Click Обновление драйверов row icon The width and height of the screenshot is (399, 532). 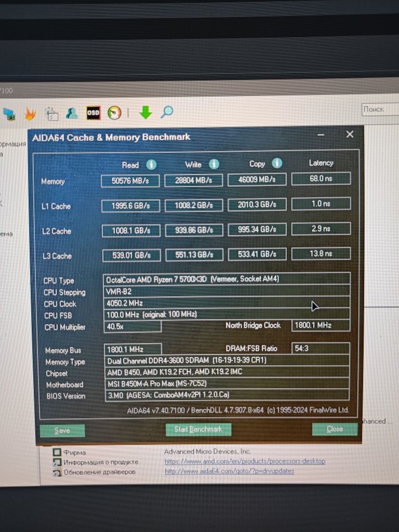57,472
